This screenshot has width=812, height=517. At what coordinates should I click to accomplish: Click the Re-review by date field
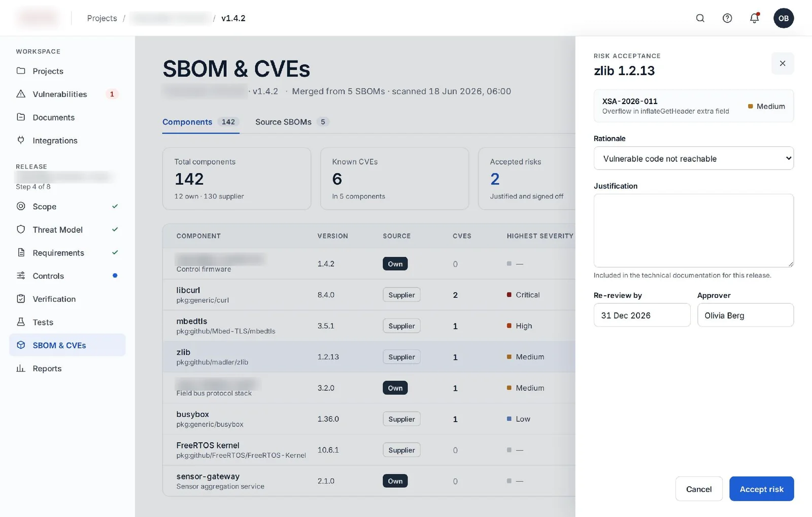642,315
